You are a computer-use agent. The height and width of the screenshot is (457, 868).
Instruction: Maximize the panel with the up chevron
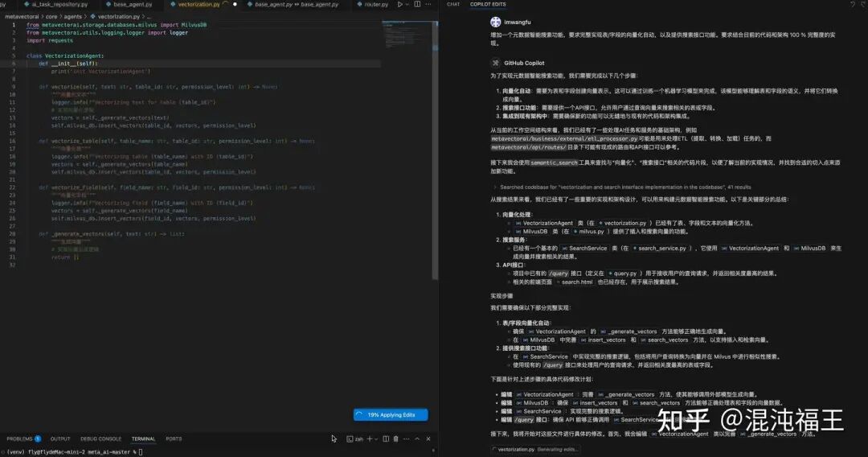click(417, 438)
